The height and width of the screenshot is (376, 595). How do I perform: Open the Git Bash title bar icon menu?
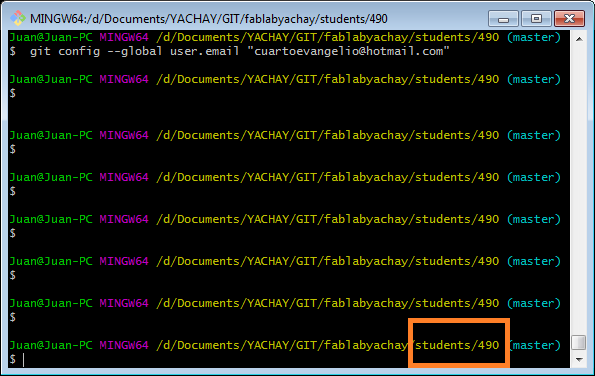coord(17,18)
